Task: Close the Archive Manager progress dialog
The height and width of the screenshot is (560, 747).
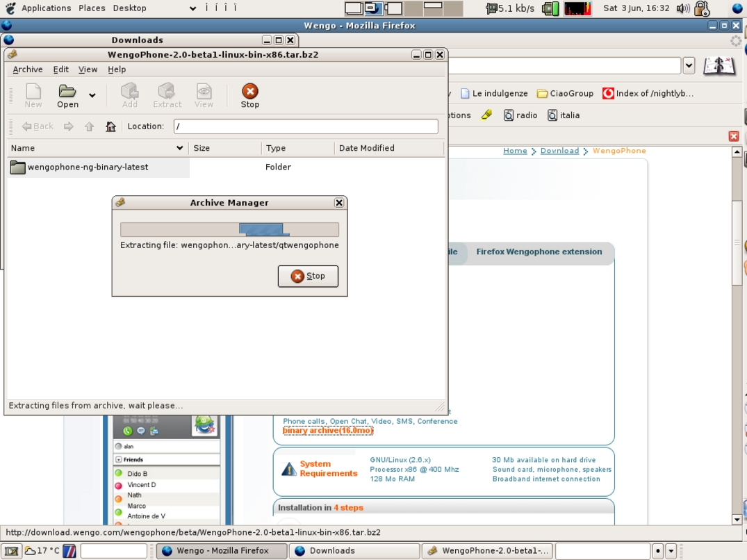Action: point(338,203)
